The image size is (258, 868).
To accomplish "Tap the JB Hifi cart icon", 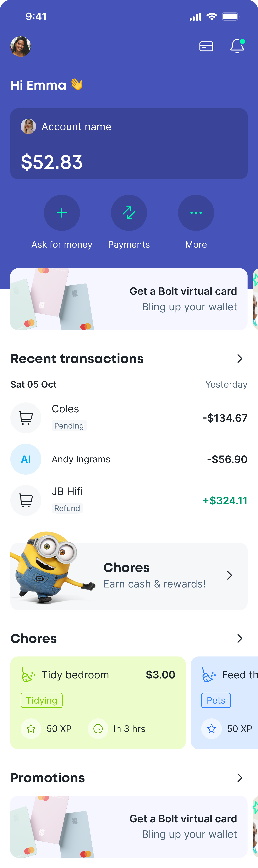I will click(26, 500).
